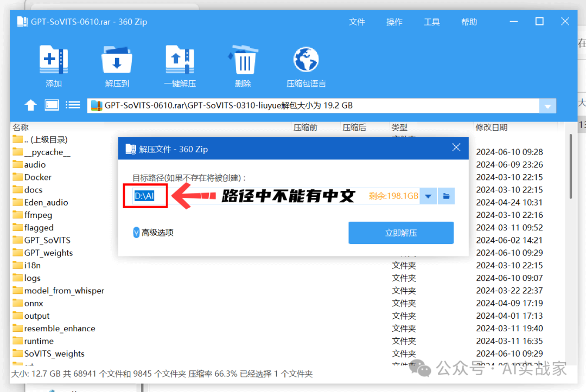
Task: Select the Eden_audio folder name
Action: 46,202
